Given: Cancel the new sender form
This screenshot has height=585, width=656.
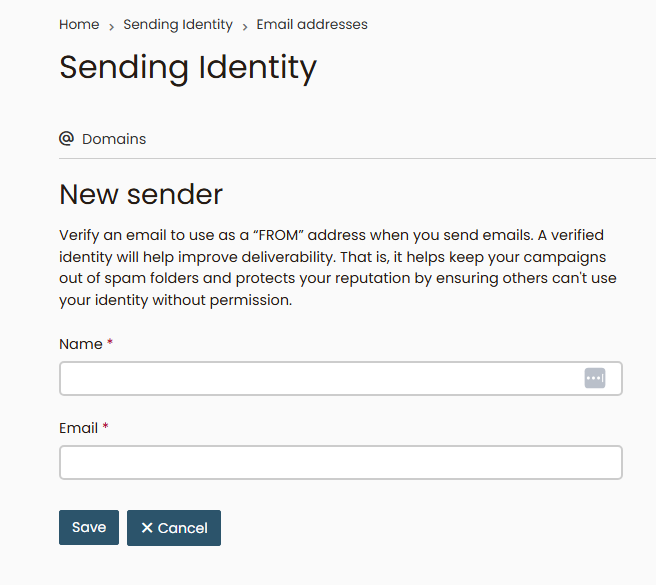Looking at the screenshot, I should tap(174, 528).
